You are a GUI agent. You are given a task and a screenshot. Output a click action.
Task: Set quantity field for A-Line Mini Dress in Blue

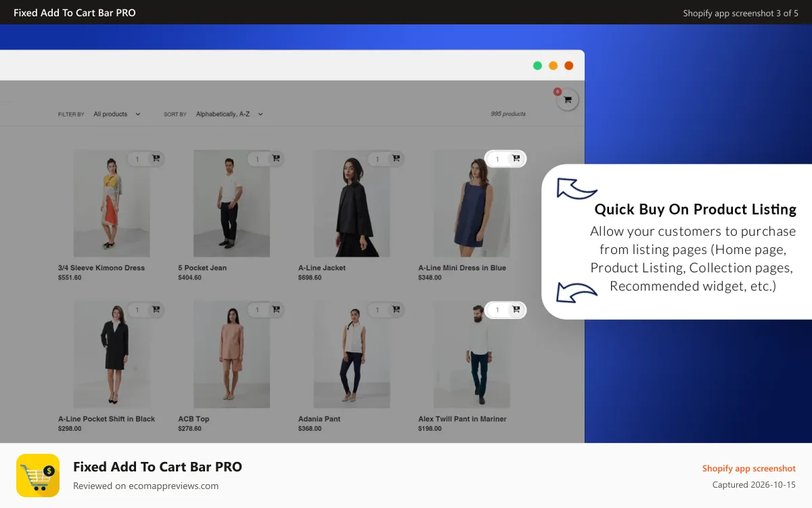click(497, 159)
